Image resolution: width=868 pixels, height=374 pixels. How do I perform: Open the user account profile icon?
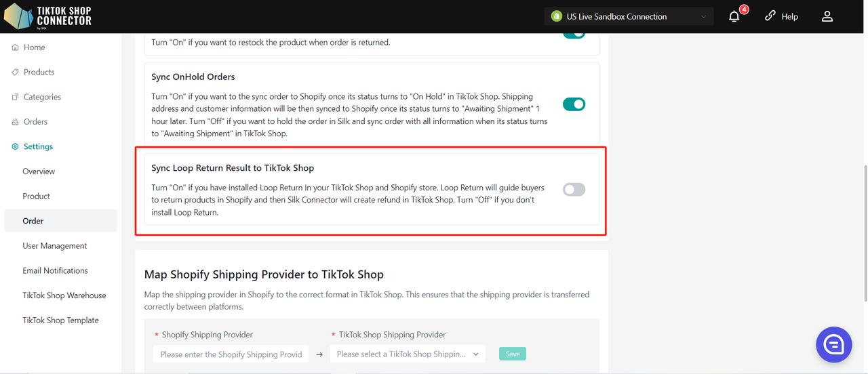[x=827, y=16]
